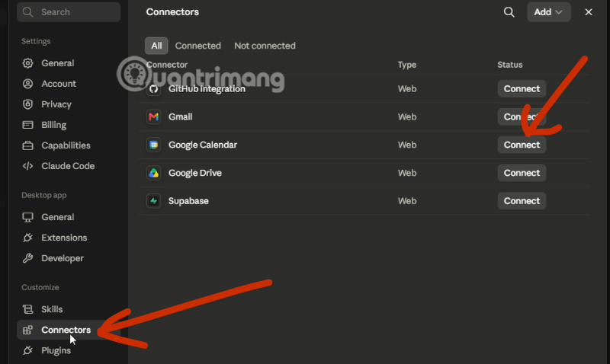Select the All filter tab
This screenshot has width=610, height=364.
tap(156, 46)
